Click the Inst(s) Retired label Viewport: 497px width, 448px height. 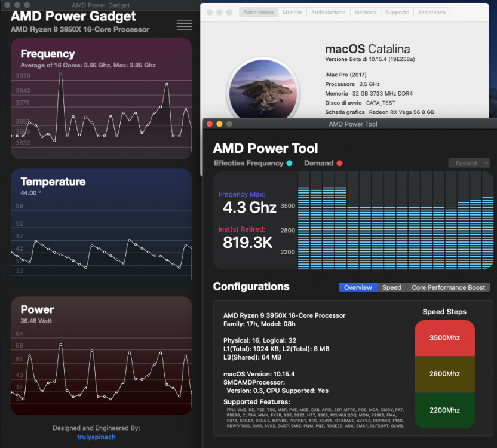coord(241,229)
